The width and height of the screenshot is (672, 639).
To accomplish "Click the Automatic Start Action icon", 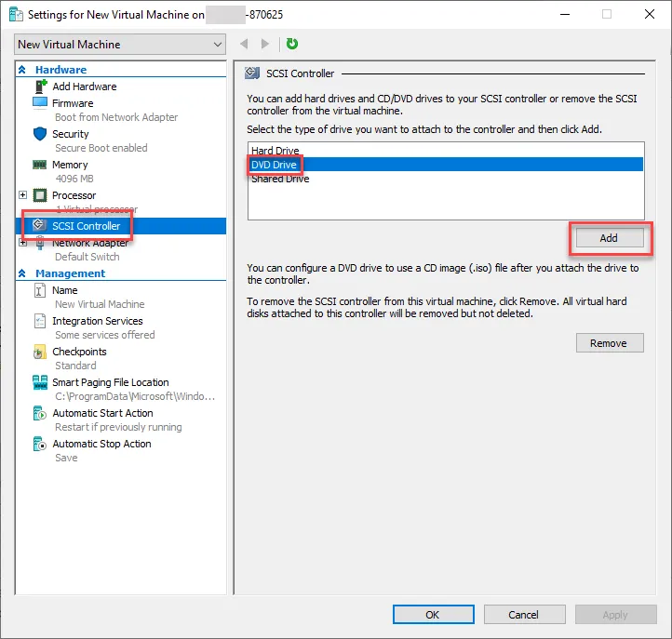I will tap(39, 413).
